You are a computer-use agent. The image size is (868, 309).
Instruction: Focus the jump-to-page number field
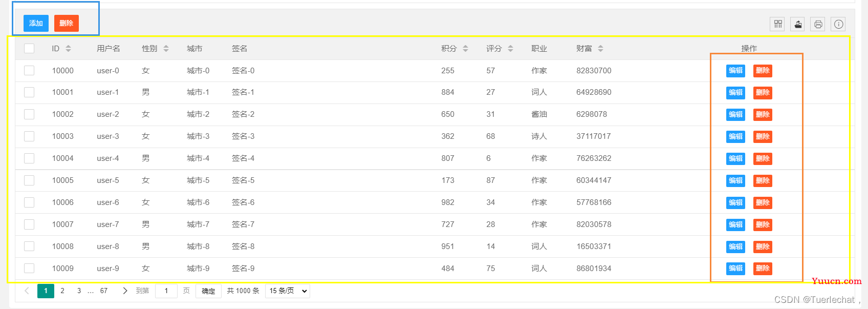(166, 291)
